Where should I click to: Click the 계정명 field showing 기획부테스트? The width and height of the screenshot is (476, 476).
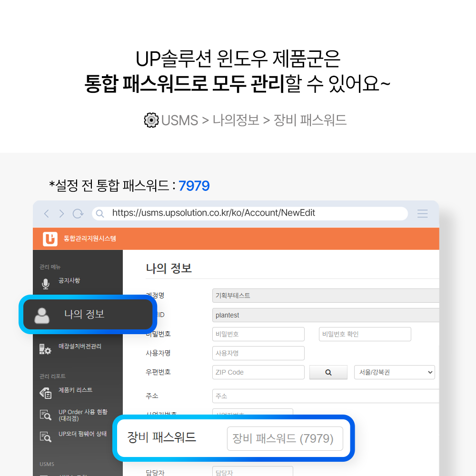(326, 296)
